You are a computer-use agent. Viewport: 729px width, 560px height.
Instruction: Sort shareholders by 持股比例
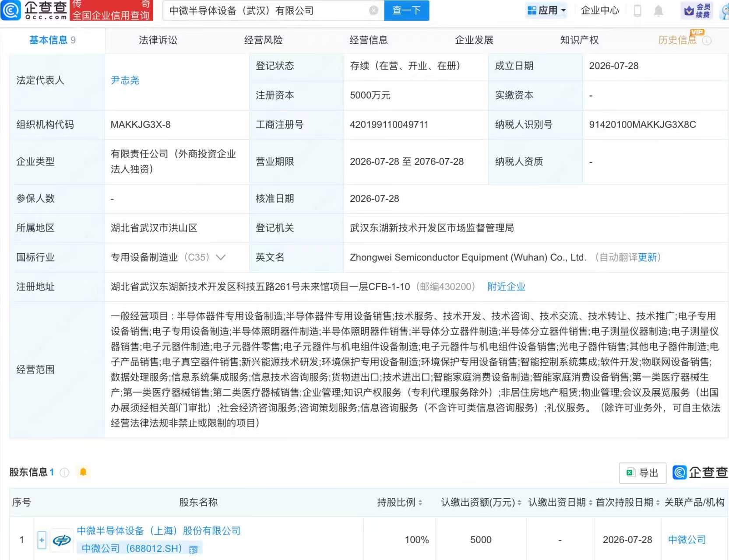coord(420,503)
